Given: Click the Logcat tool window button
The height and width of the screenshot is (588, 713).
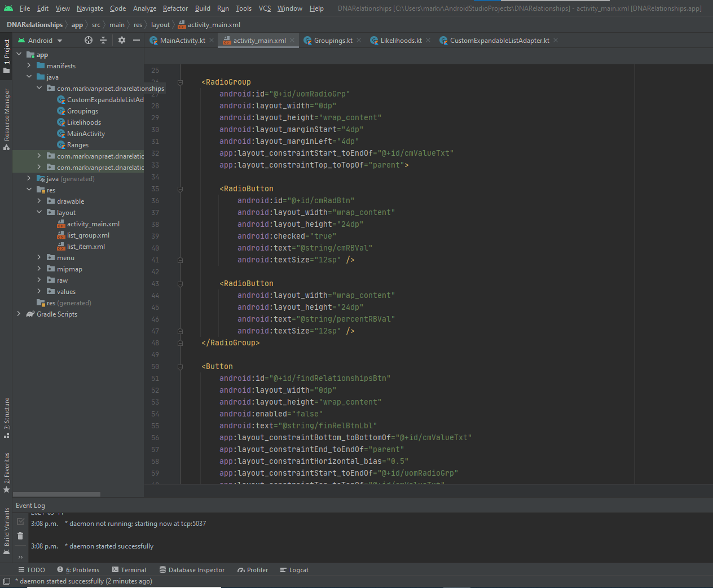Looking at the screenshot, I should [294, 570].
